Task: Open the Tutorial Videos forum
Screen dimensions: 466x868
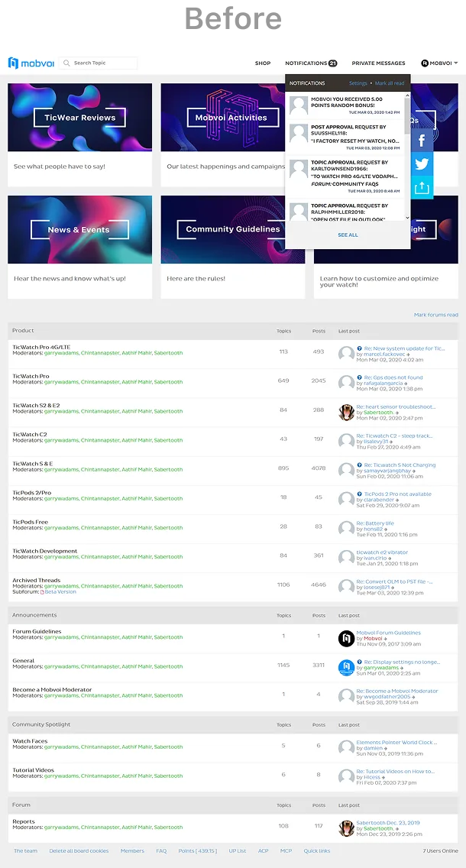Action: (33, 770)
